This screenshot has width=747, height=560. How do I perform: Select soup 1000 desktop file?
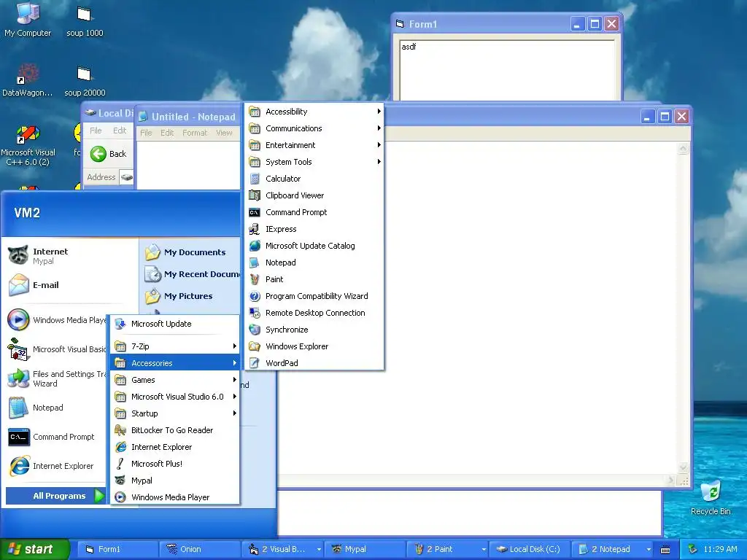(85, 21)
